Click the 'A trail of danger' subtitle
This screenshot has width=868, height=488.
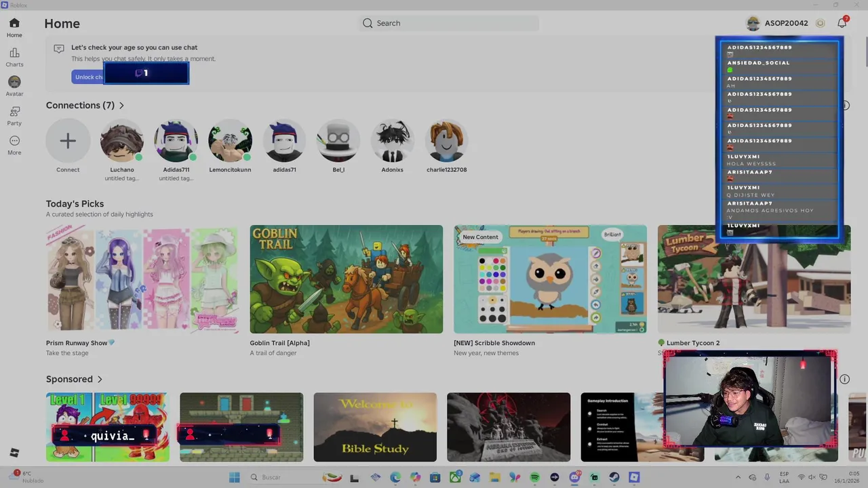tap(273, 353)
